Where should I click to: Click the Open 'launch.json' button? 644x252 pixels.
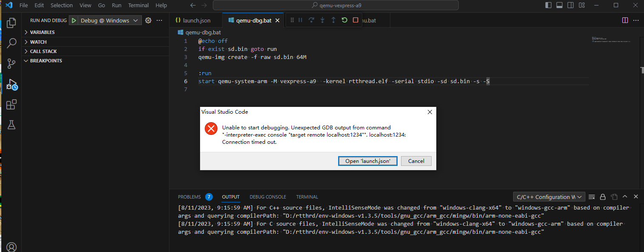367,161
